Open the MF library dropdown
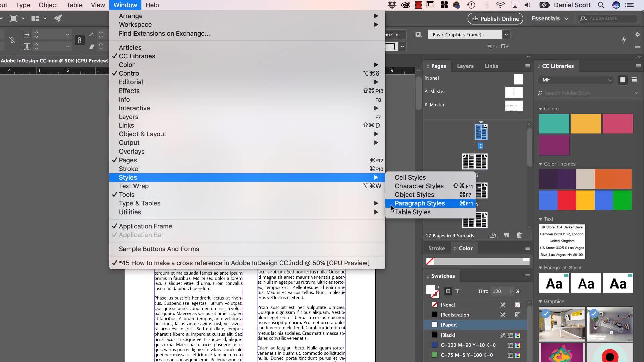The width and height of the screenshot is (644, 362). pyautogui.click(x=576, y=80)
